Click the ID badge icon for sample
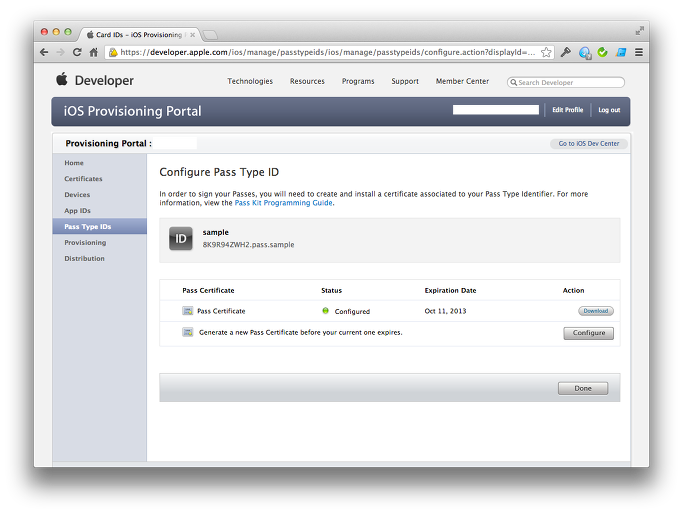This screenshot has height=514, width=683. pos(180,239)
